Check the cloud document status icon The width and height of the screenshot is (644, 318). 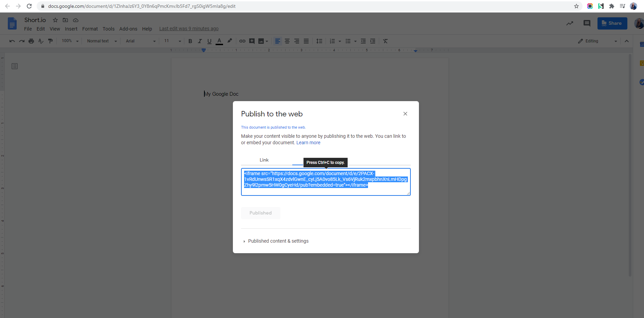click(x=76, y=20)
